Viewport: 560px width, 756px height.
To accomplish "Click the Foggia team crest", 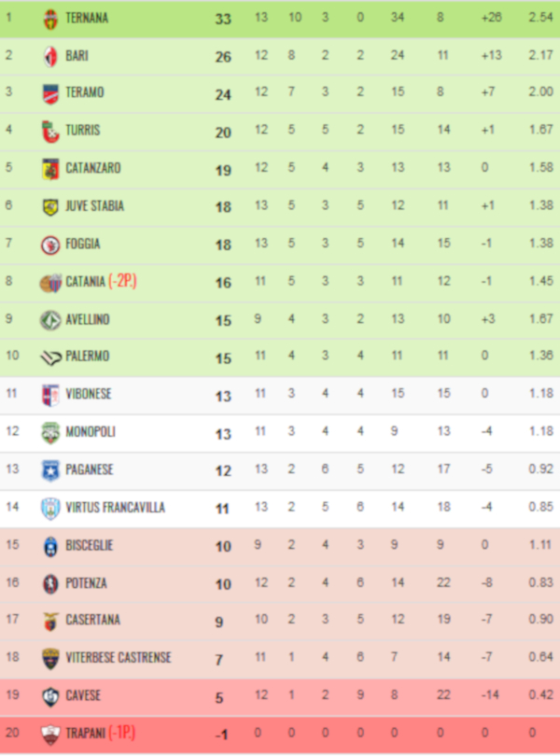I will click(50, 245).
